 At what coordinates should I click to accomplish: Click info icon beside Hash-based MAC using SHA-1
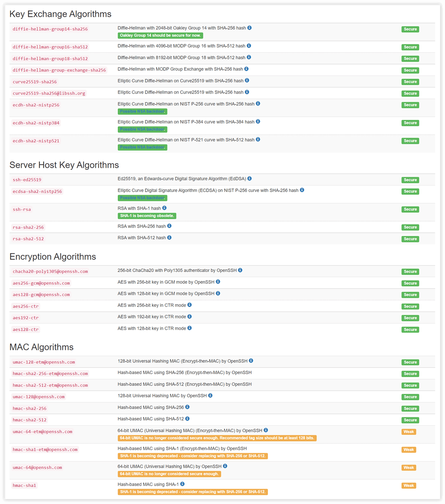[x=183, y=484]
